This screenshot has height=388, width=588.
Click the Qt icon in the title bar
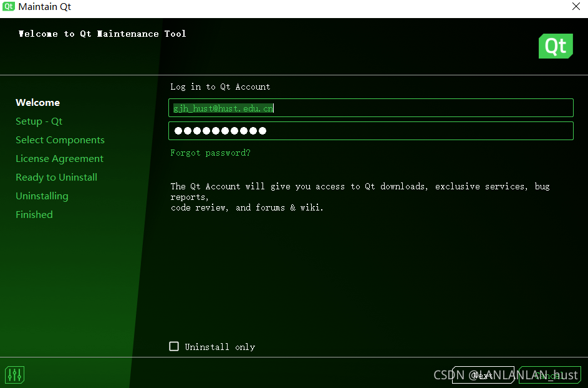click(x=8, y=6)
